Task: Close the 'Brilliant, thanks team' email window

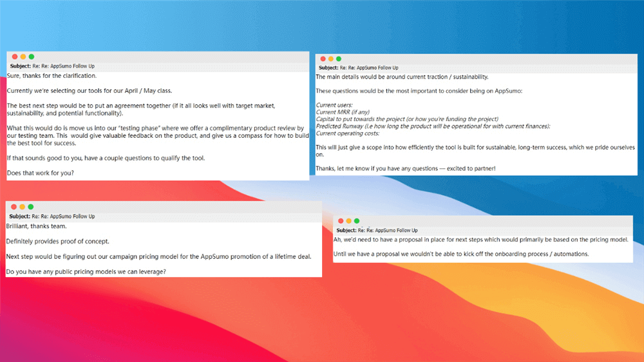Action: (14, 207)
